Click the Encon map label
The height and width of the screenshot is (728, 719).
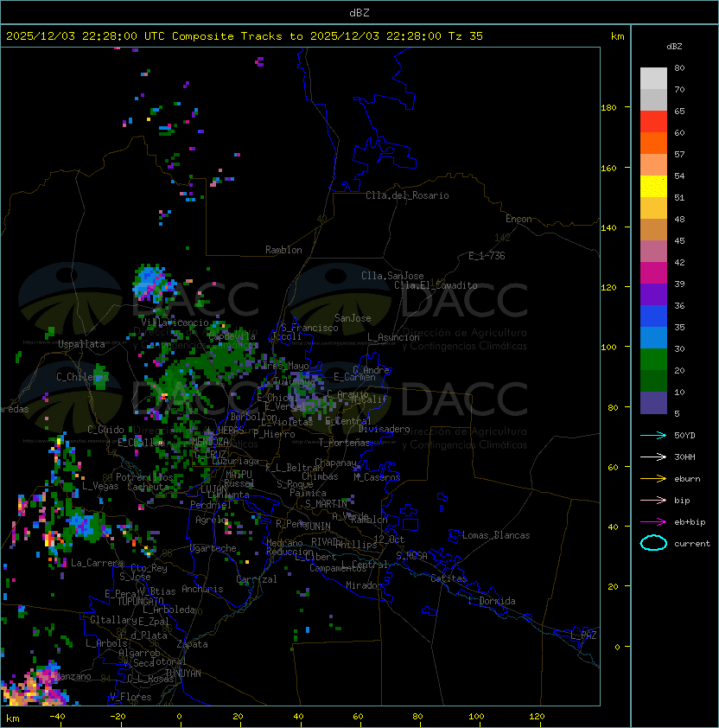pos(519,219)
